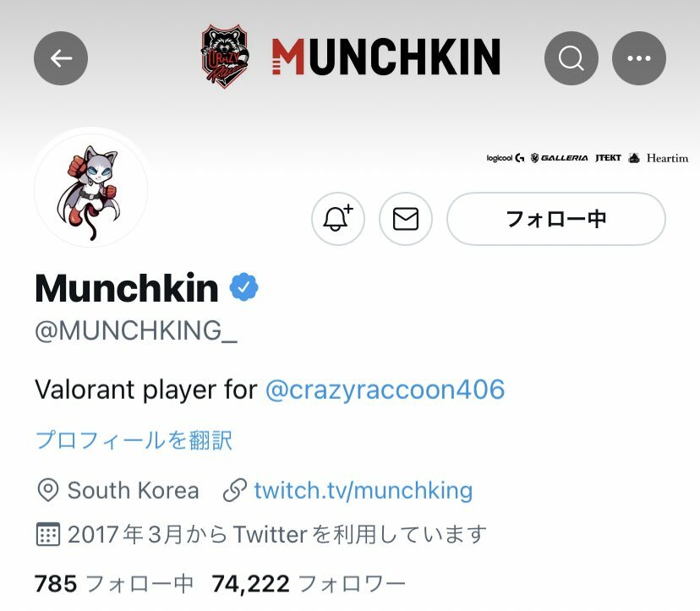Turn on notifications with the bell icon
This screenshot has width=700, height=611.
pyautogui.click(x=338, y=219)
